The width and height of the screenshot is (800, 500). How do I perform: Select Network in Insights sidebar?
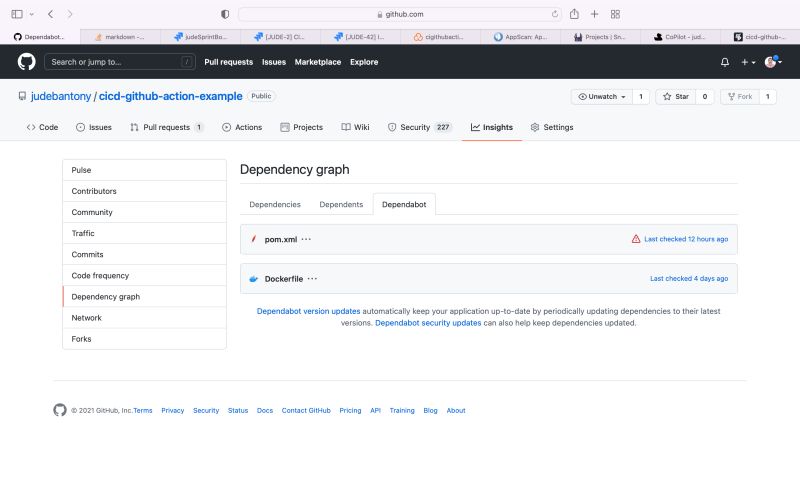click(x=144, y=317)
